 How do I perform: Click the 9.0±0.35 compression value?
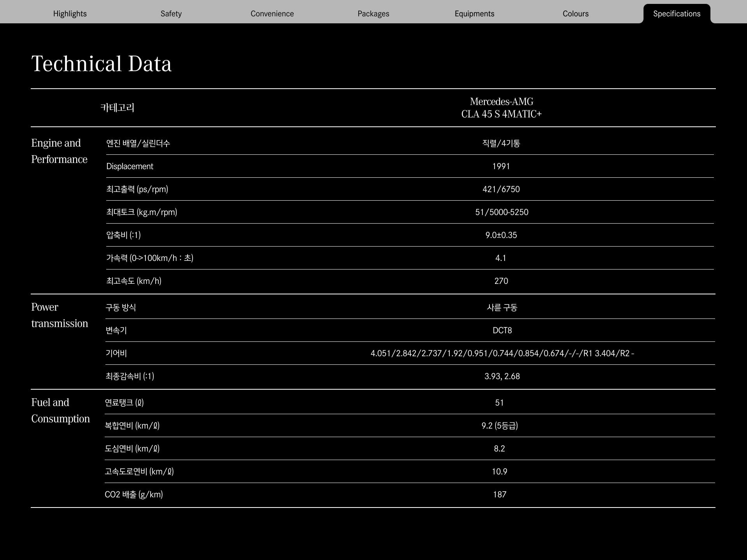(x=501, y=235)
